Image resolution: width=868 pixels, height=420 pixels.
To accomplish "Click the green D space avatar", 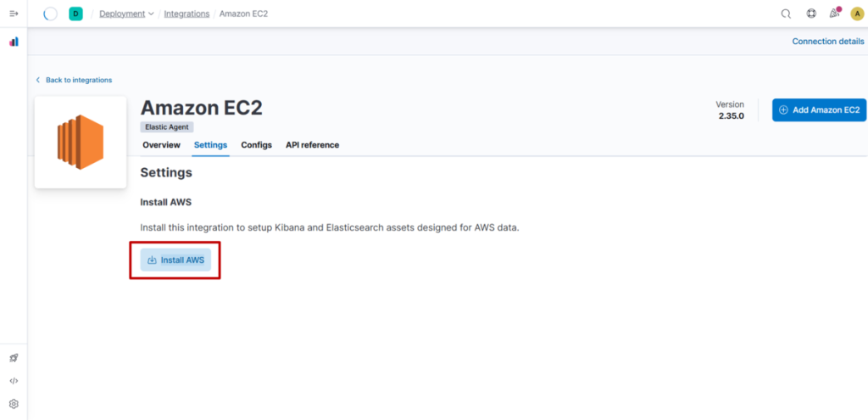I will click(x=75, y=14).
